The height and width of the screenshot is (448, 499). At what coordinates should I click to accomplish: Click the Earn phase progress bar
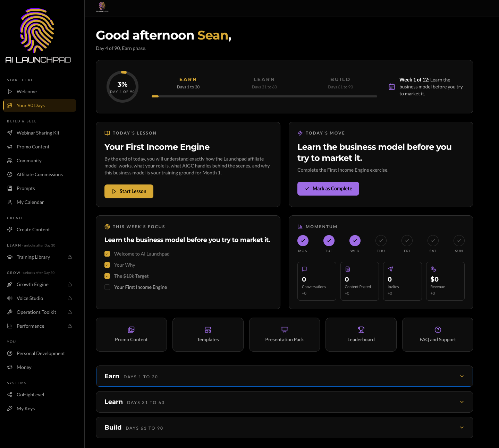pos(264,96)
